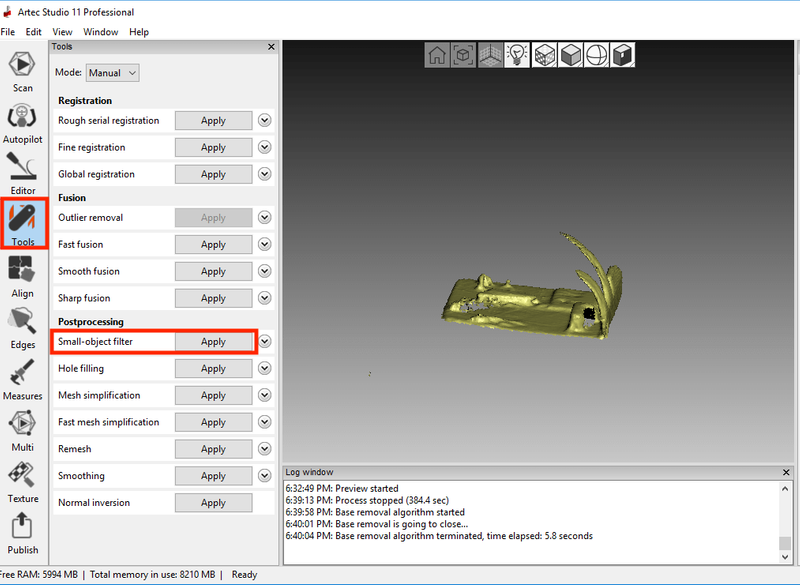
Task: Select the Align icon in sidebar
Action: [x=22, y=277]
